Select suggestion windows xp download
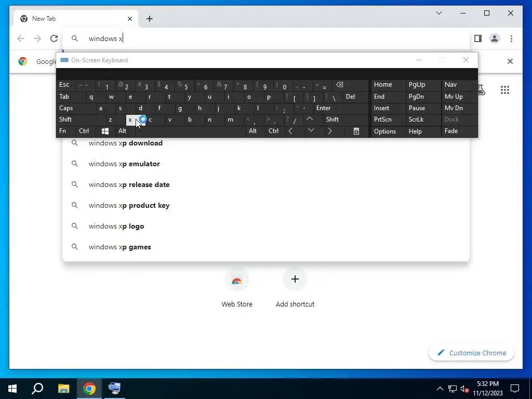Image resolution: width=532 pixels, height=399 pixels. coord(266,143)
